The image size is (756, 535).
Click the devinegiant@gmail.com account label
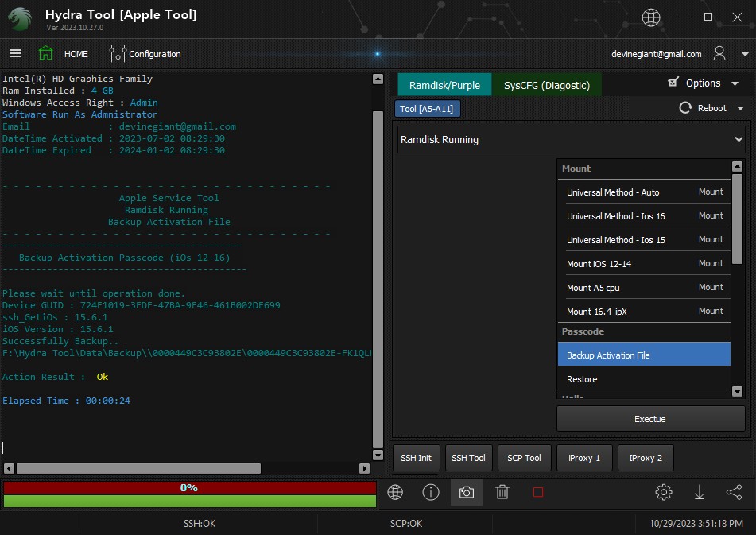point(656,54)
